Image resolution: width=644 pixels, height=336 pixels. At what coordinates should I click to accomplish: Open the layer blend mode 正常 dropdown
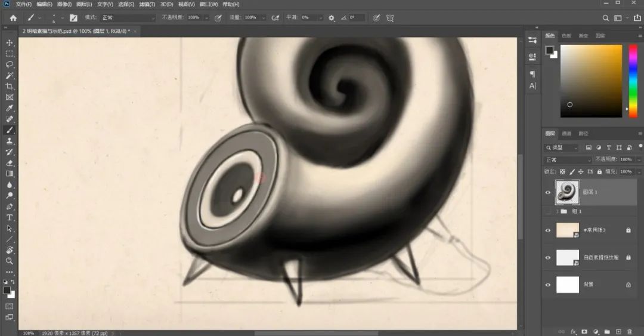click(567, 160)
